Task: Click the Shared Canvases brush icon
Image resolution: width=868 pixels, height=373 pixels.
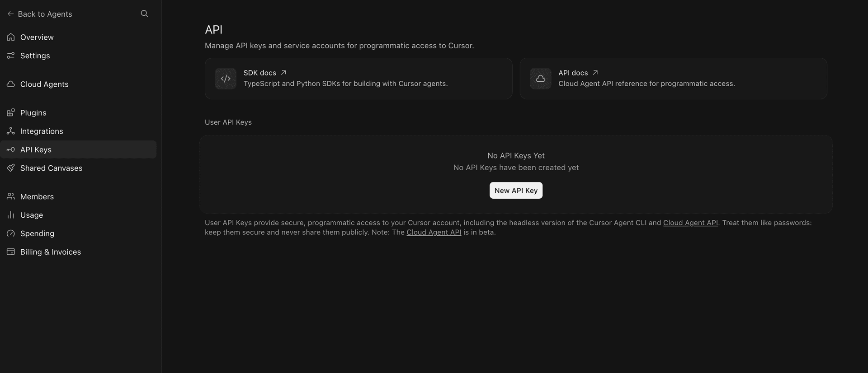Action: coord(11,168)
